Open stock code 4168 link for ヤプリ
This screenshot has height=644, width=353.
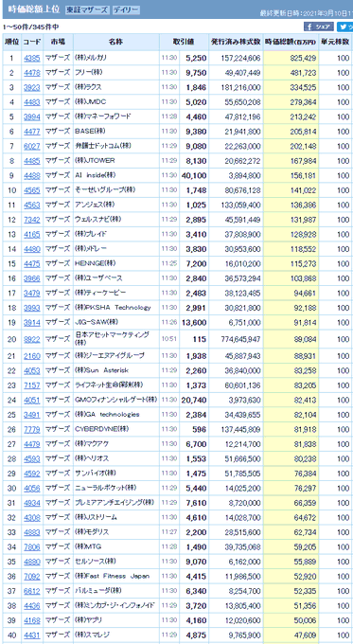tap(31, 620)
